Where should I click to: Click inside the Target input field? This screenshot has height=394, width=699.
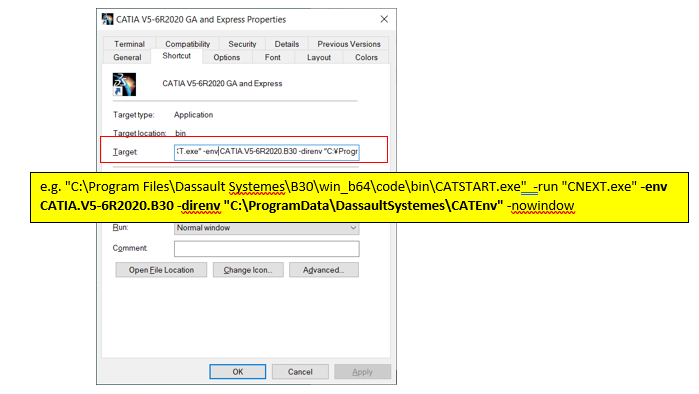[x=267, y=152]
